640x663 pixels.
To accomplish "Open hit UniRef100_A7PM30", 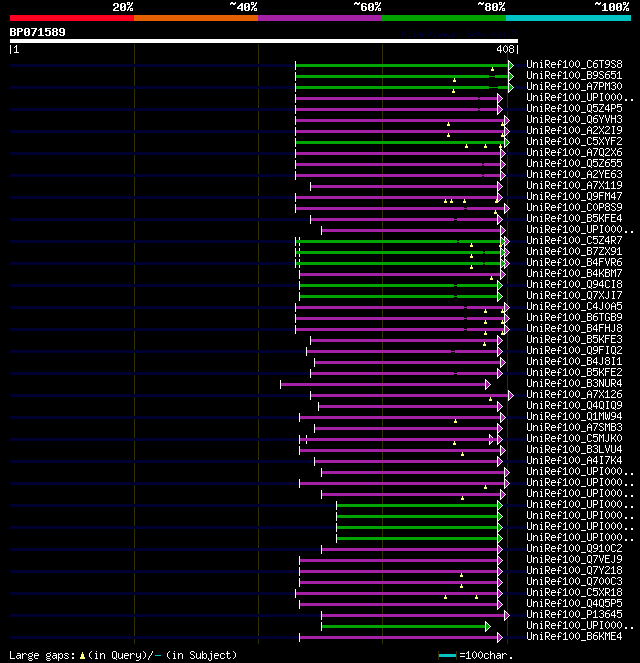I will point(574,86).
